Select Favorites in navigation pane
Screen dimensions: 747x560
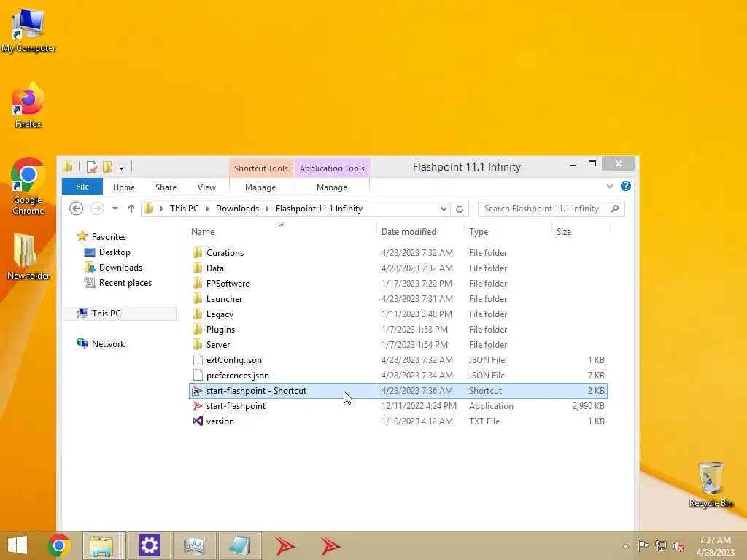click(109, 237)
